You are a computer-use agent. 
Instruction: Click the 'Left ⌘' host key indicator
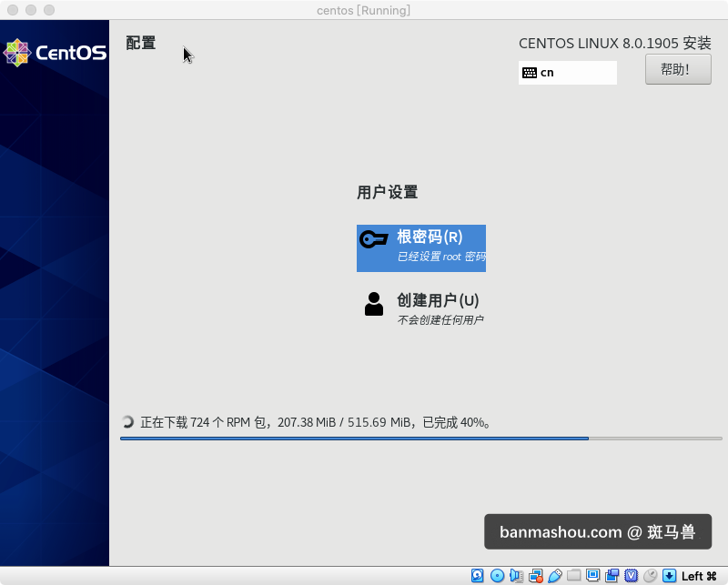pos(699,576)
